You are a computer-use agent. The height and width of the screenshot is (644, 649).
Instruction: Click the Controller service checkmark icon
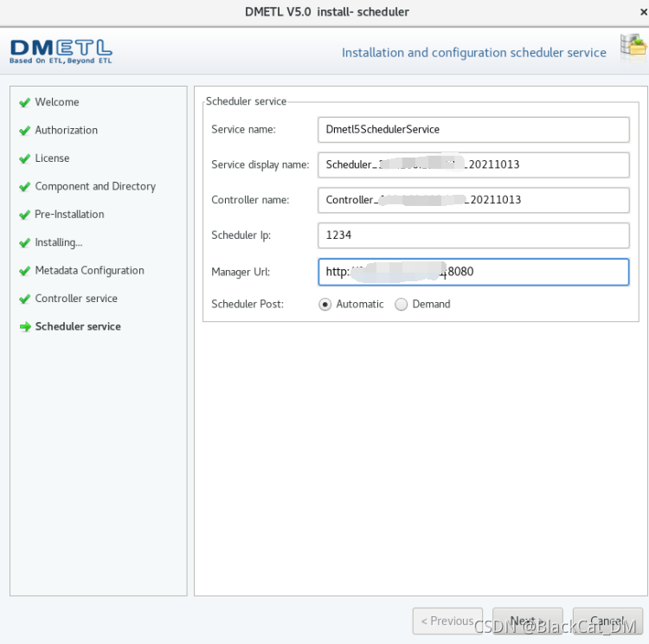[25, 299]
